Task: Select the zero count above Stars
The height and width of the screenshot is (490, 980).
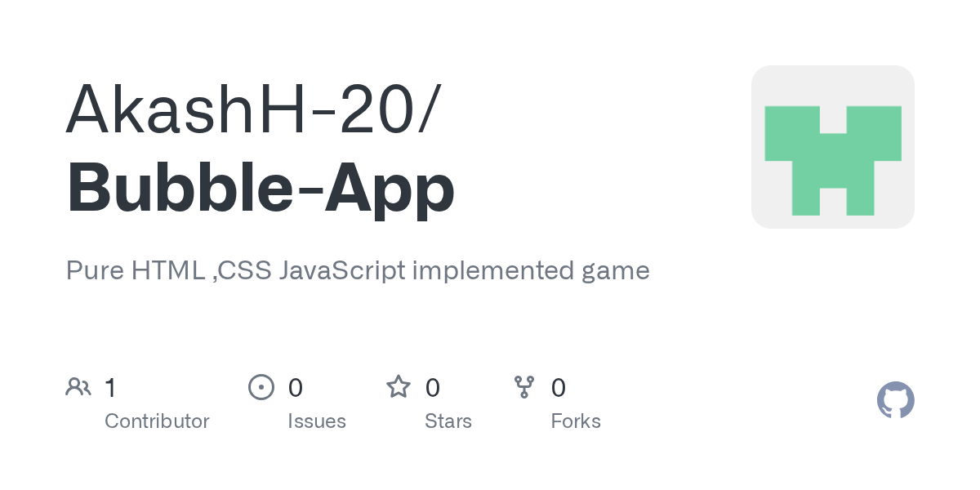Action: [x=433, y=387]
